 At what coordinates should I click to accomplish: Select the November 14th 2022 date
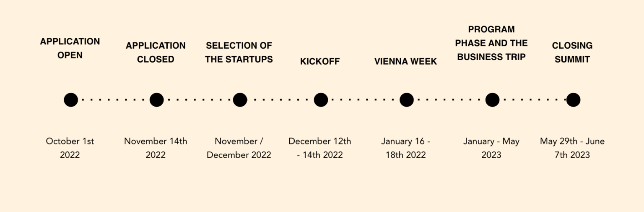[156, 148]
